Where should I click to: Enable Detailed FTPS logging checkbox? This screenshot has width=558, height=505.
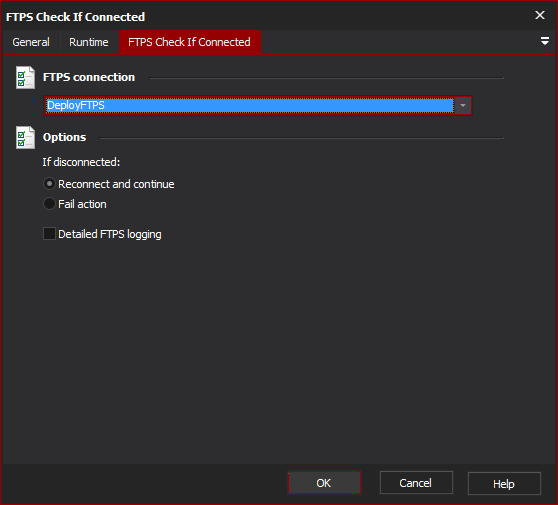(49, 234)
